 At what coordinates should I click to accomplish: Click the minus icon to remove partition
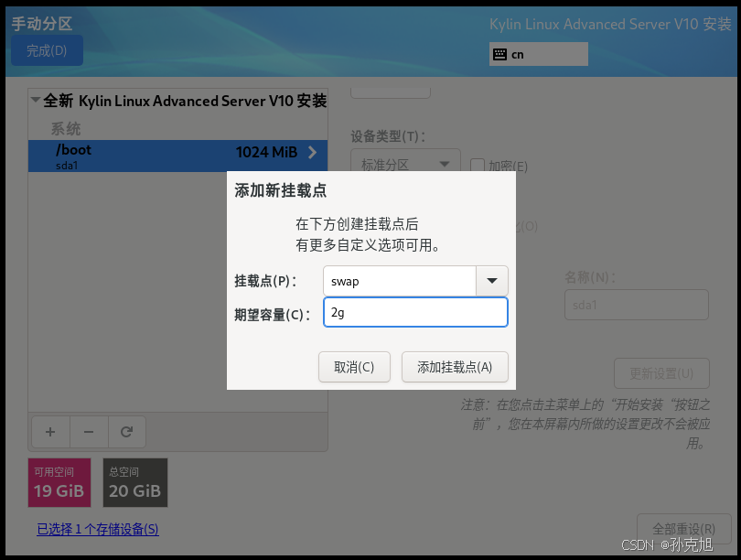point(89,432)
